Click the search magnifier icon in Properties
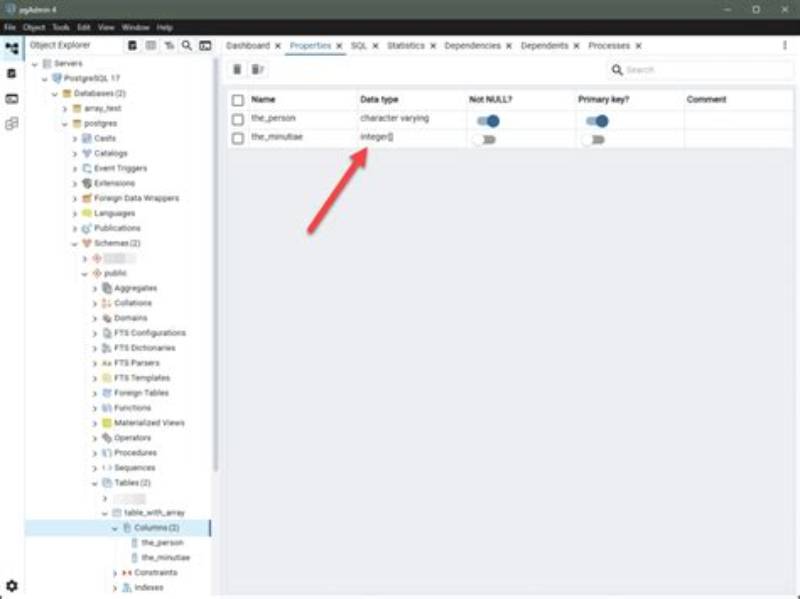This screenshot has height=599, width=800. [x=617, y=69]
